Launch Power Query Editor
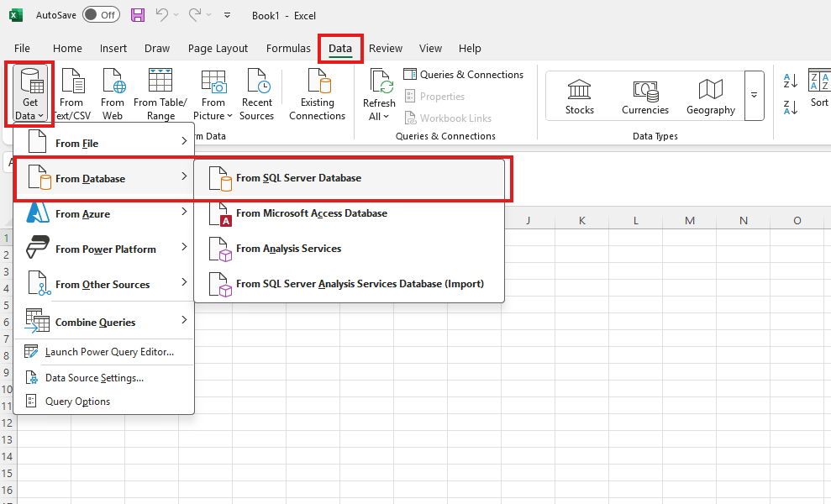This screenshot has height=504, width=831. coord(104,352)
